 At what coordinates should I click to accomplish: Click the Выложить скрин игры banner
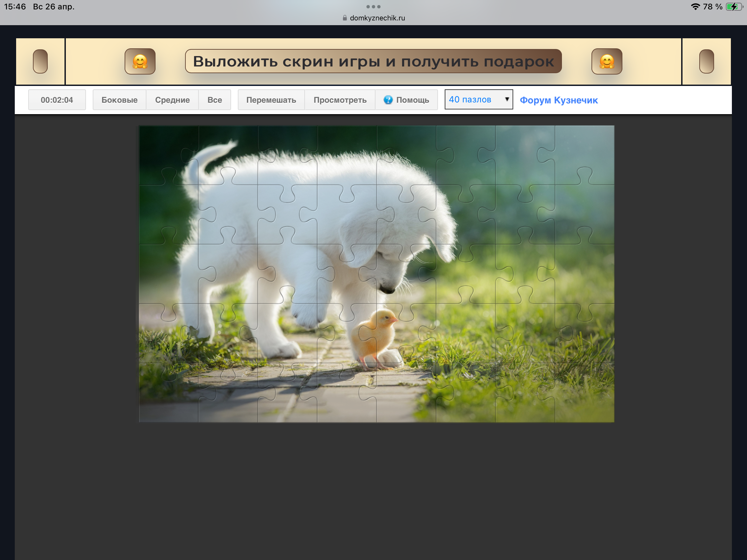[373, 61]
